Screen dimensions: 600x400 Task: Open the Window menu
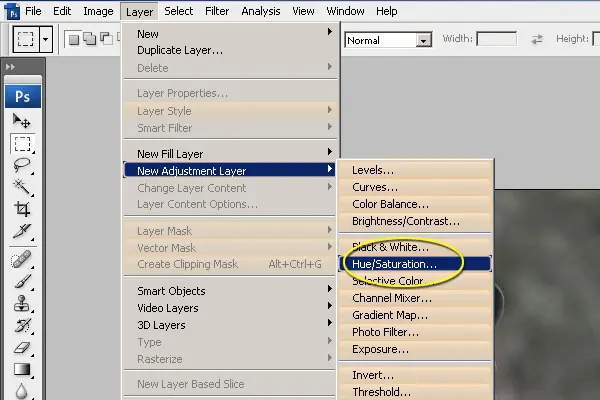pos(345,11)
